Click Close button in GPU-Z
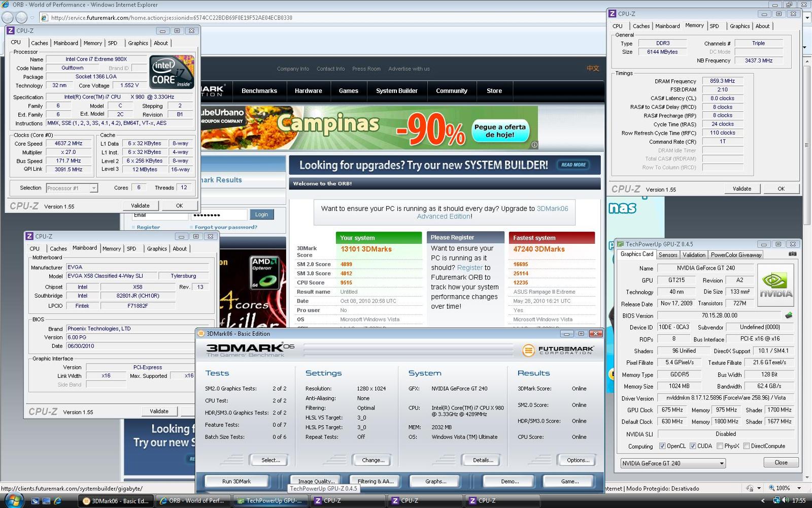 pyautogui.click(x=781, y=462)
